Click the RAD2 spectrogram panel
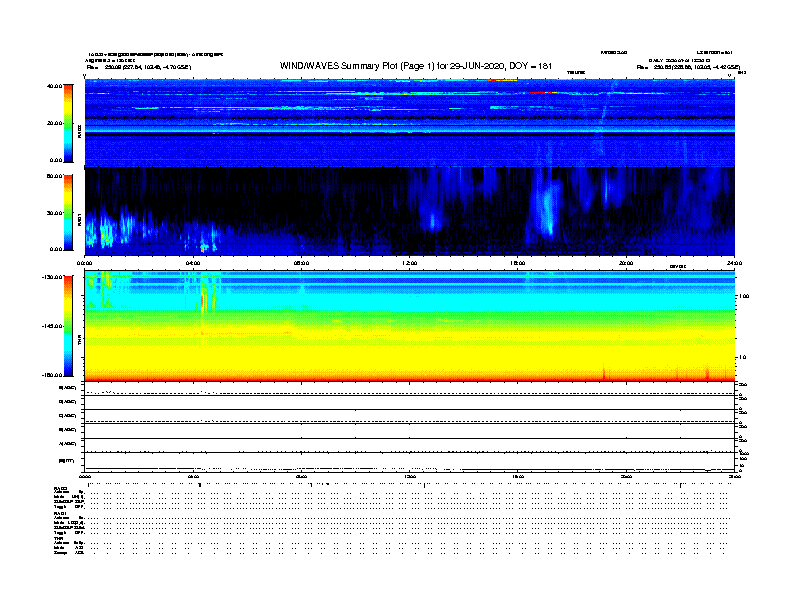This screenshot has height=612, width=792. 410,123
